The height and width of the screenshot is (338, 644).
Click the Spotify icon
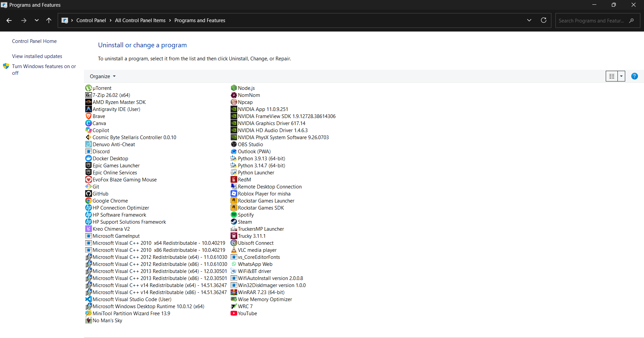(234, 215)
